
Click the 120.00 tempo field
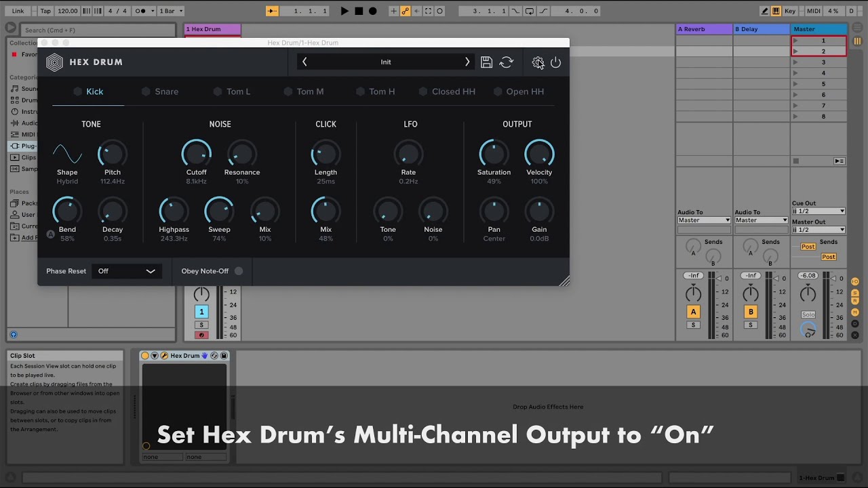pos(68,11)
